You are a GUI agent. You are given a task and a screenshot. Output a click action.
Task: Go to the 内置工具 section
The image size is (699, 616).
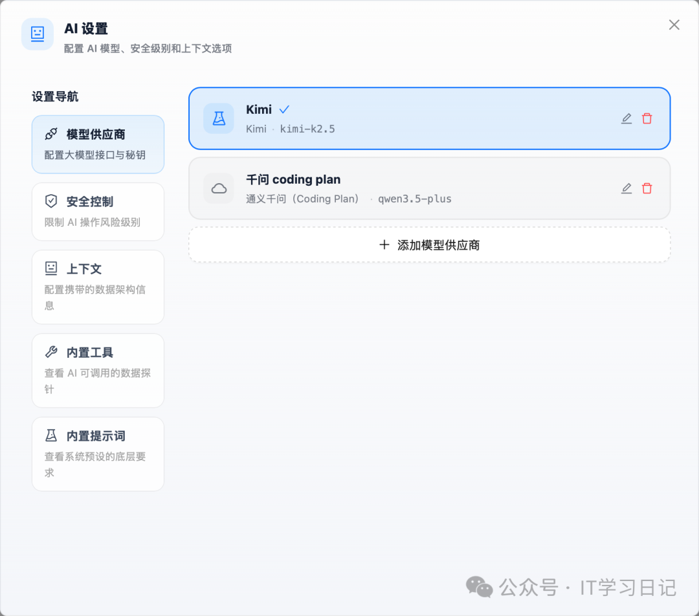pyautogui.click(x=98, y=370)
